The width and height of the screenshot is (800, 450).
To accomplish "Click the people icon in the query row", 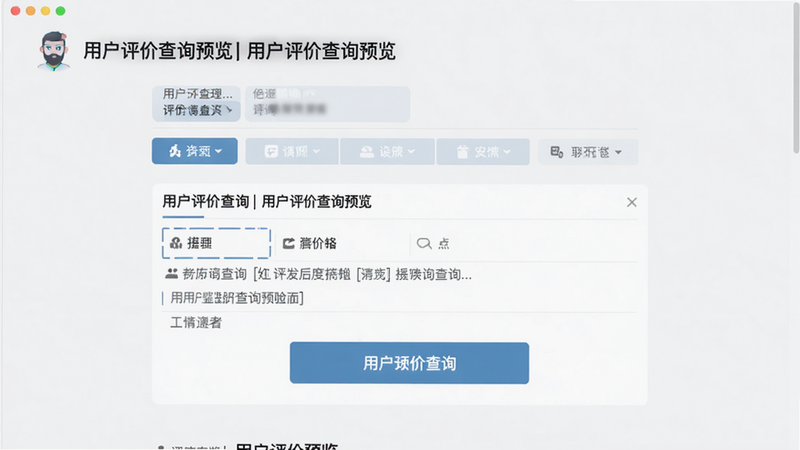I will click(171, 274).
